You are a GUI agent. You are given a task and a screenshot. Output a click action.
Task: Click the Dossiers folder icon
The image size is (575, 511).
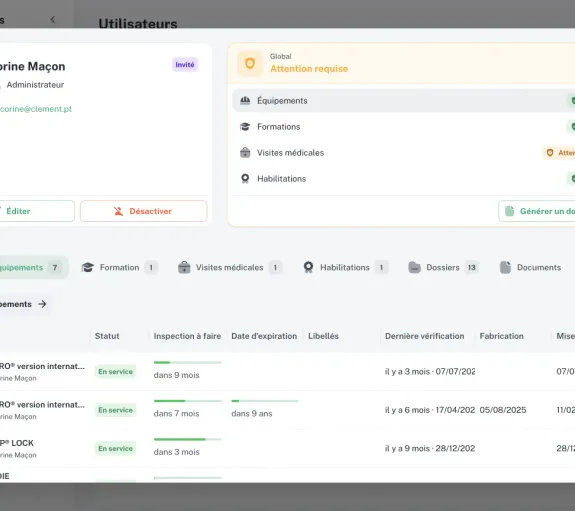pyautogui.click(x=414, y=267)
